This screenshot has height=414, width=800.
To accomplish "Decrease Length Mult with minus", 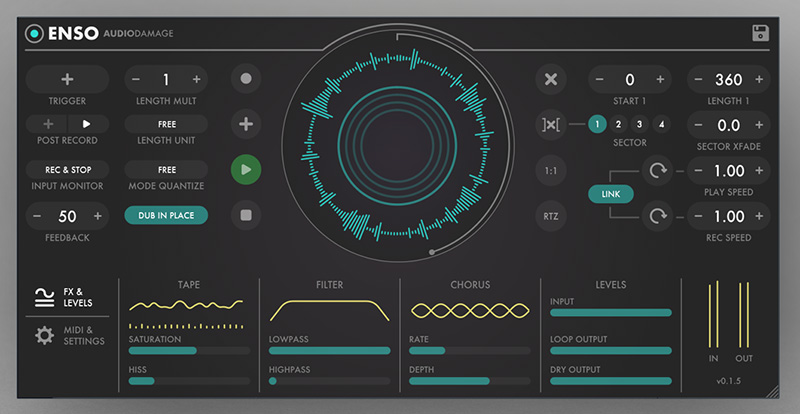I will [136, 79].
